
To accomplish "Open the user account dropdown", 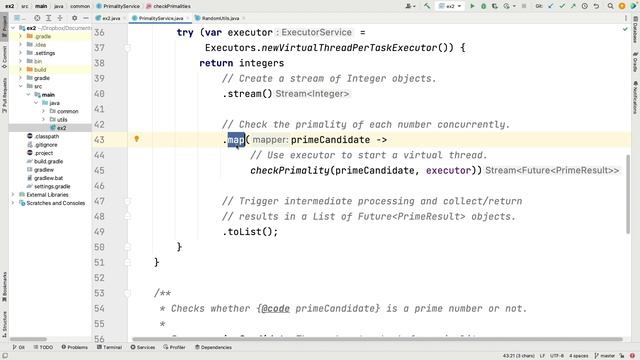I will coord(410,6).
